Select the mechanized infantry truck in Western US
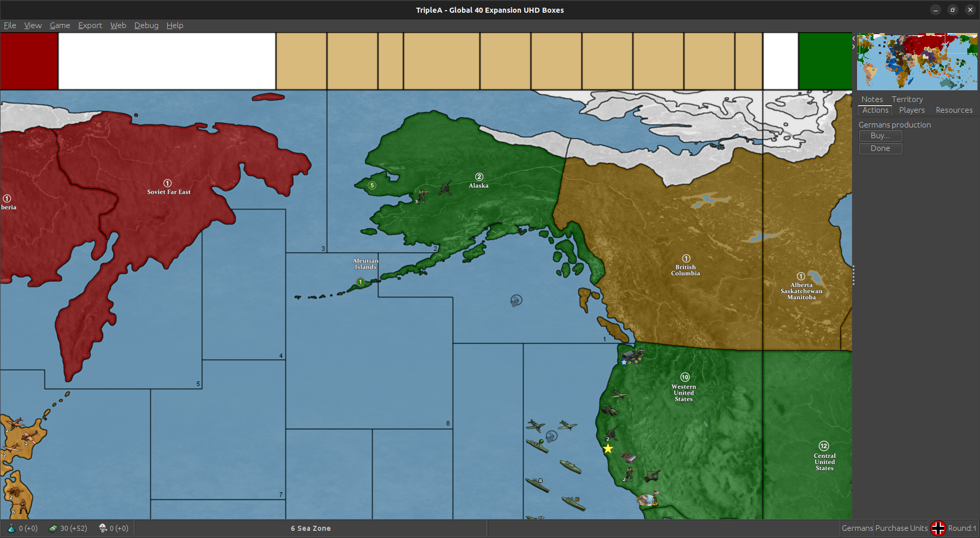The height and width of the screenshot is (538, 980). click(x=609, y=411)
